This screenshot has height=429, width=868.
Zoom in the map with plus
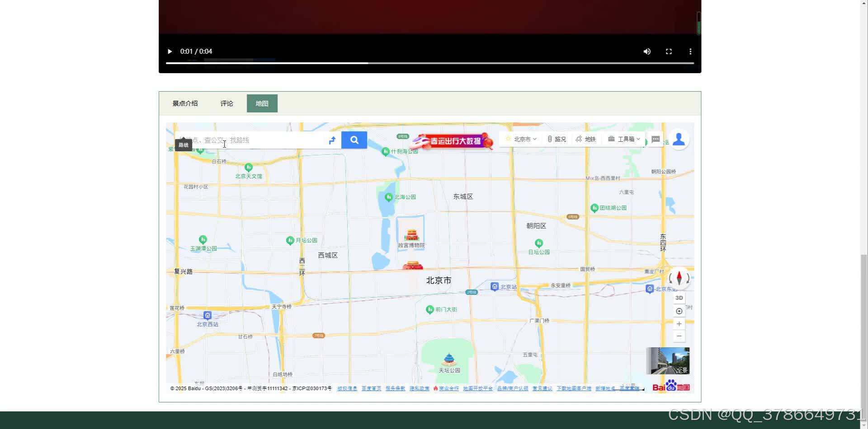679,324
